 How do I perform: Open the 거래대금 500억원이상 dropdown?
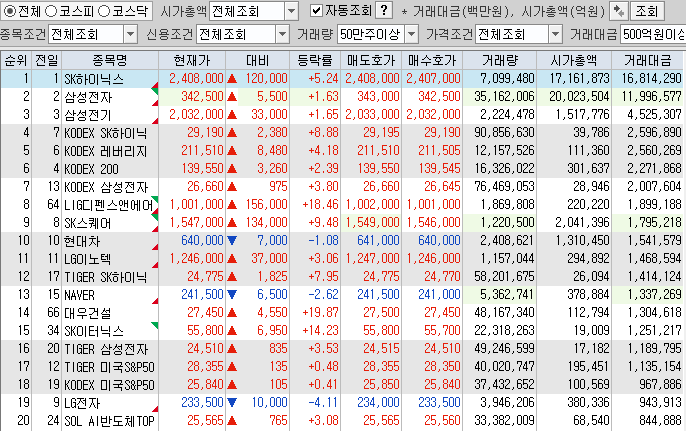pos(653,35)
